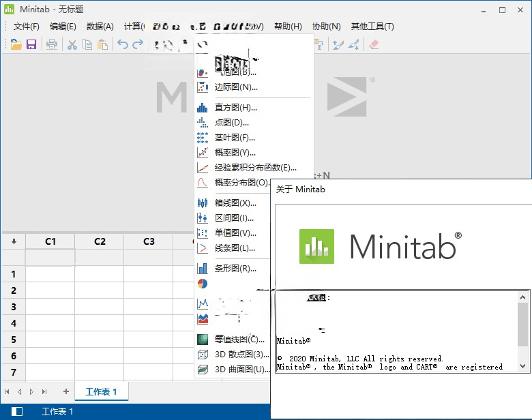The width and height of the screenshot is (532, 420).
Task: Choose 箱线图(X) boxplot menu entry
Action: coord(235,203)
